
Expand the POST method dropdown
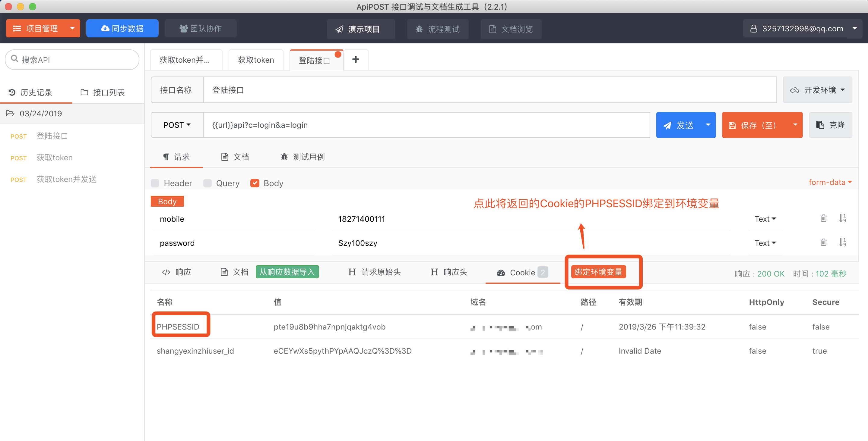click(176, 125)
